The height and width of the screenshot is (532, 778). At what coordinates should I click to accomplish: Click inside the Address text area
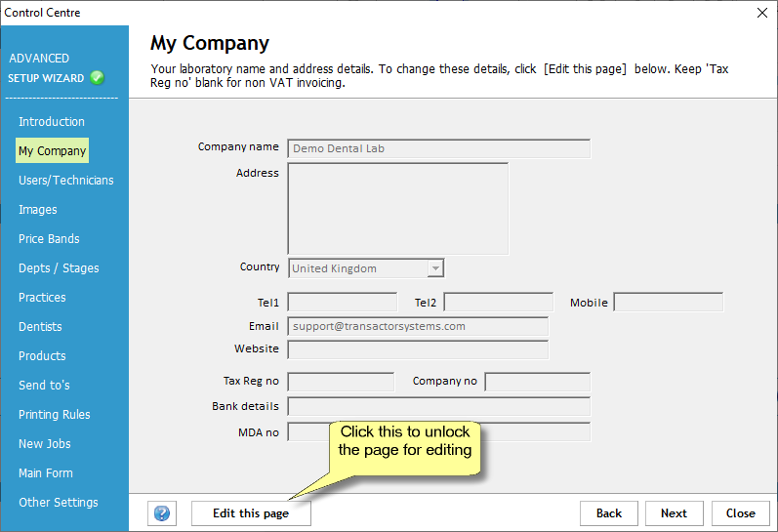(397, 209)
